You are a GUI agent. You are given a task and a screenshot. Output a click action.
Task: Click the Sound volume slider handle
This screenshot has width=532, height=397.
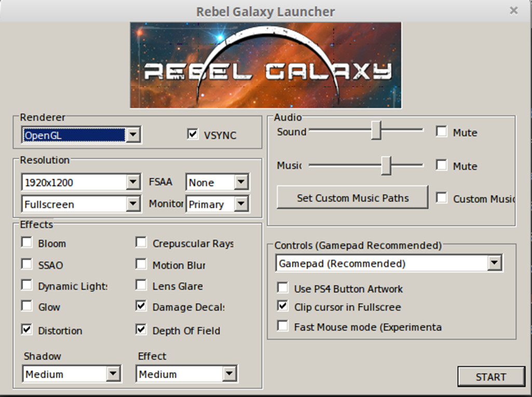376,130
